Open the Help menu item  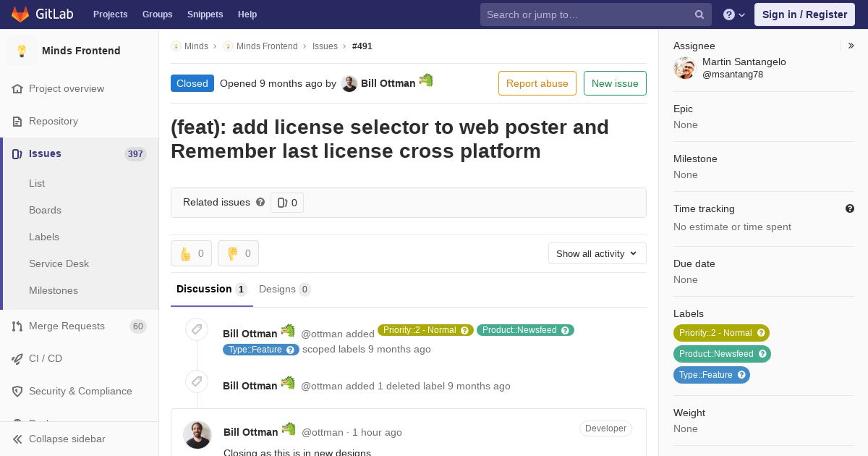coord(247,14)
